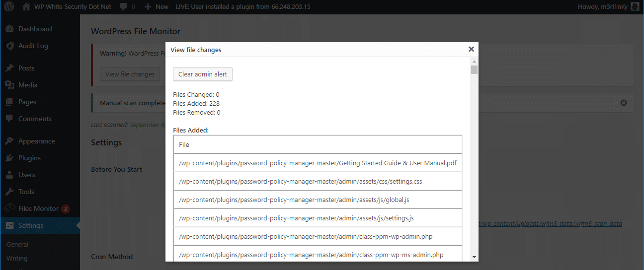Click the dialog scrollbar up arrow
644x270 pixels.
pos(474,61)
